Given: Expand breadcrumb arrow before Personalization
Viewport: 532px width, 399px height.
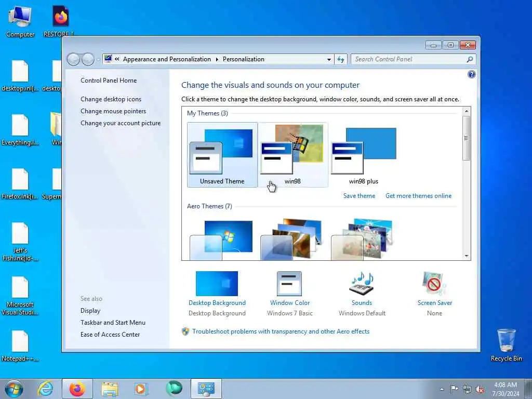Looking at the screenshot, I should point(217,59).
